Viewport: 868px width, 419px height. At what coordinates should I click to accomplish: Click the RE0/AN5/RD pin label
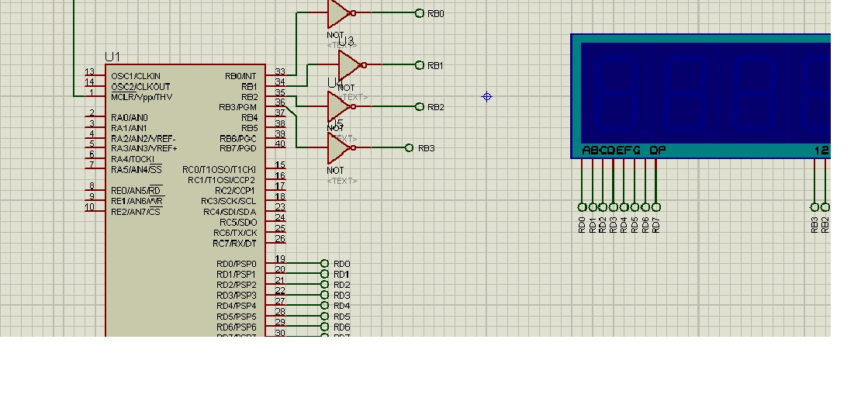coord(137,190)
